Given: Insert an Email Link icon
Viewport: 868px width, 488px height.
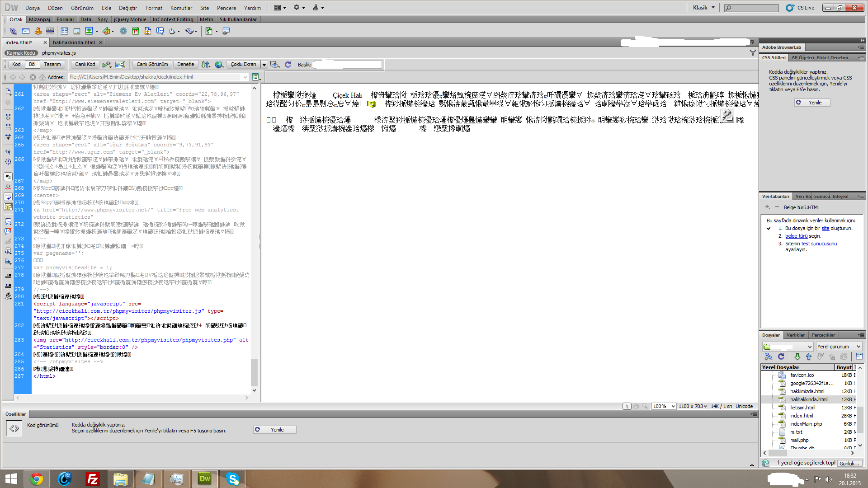Looking at the screenshot, I should click(26, 31).
